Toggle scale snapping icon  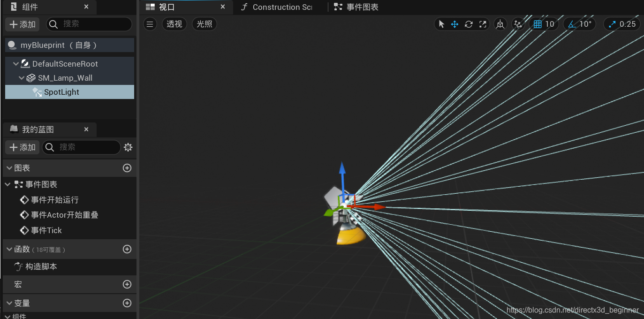point(612,24)
